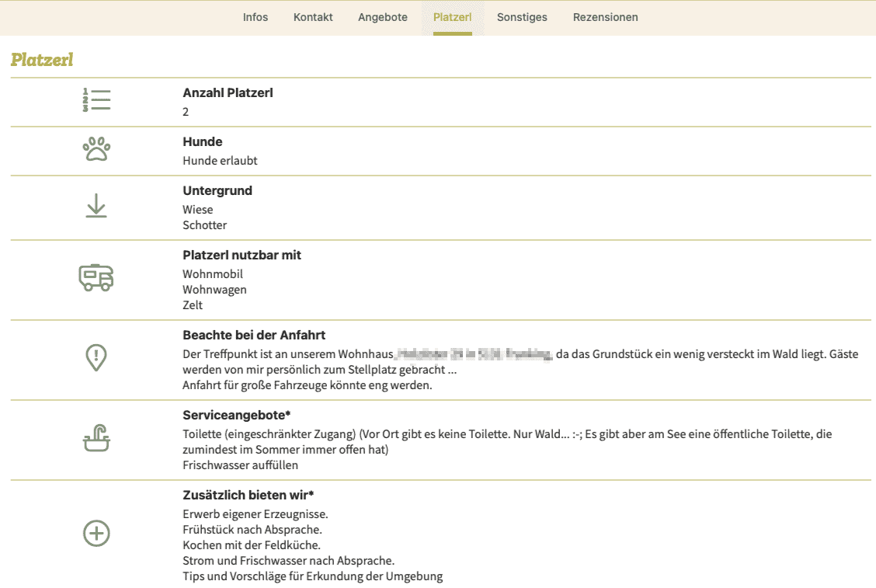Click the camper van icon
This screenshot has height=588, width=876.
click(x=96, y=278)
